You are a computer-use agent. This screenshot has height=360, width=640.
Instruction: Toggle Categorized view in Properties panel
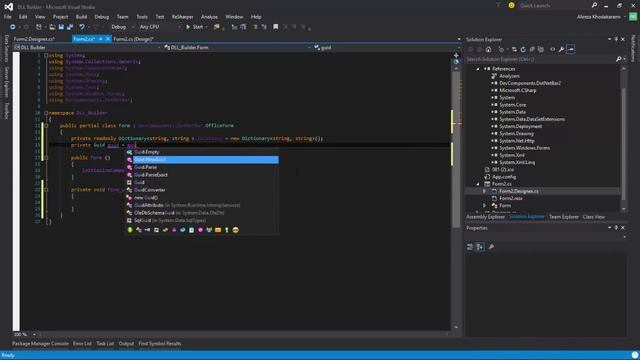470,247
